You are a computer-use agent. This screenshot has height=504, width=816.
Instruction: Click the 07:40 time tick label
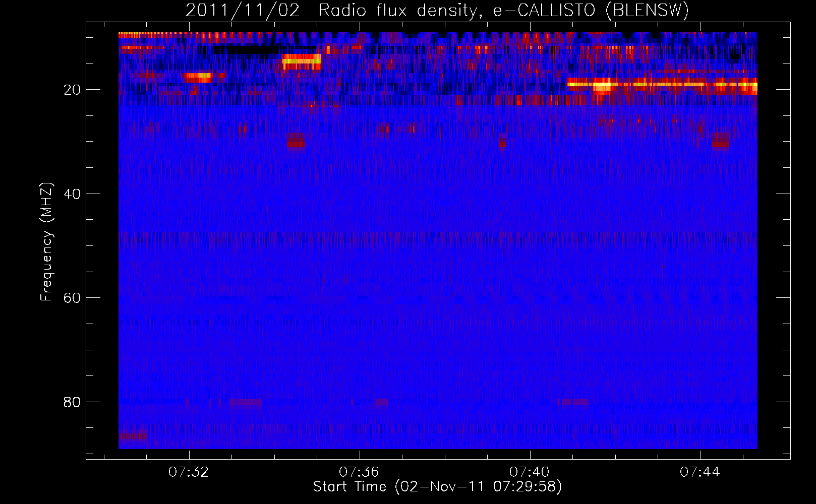coord(530,472)
